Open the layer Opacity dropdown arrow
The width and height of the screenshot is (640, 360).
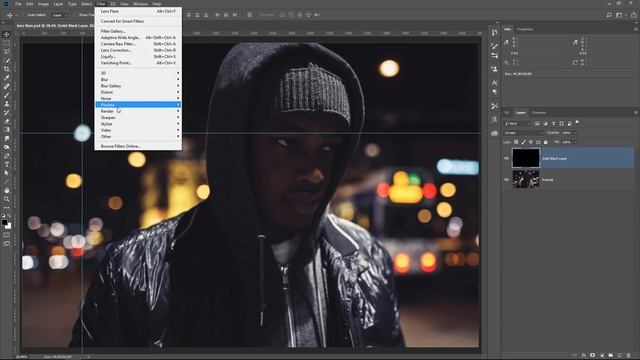click(575, 133)
